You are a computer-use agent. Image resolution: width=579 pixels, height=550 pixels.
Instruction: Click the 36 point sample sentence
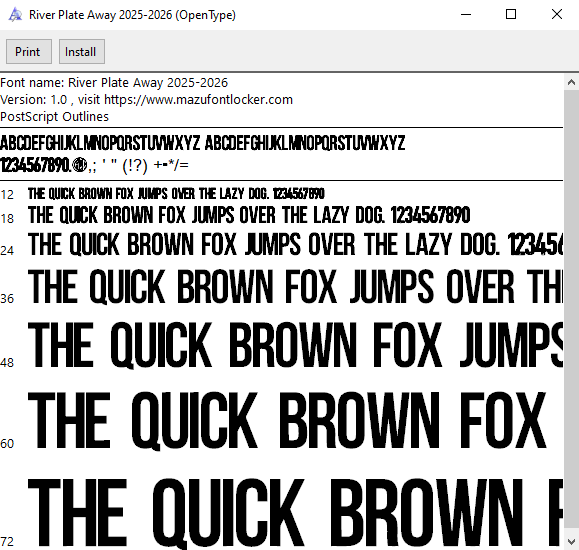[x=295, y=287]
